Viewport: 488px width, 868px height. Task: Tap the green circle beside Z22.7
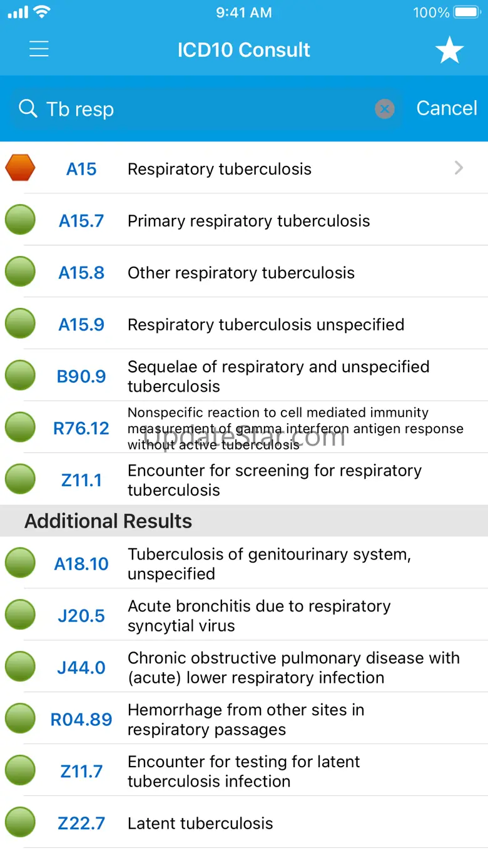click(20, 823)
